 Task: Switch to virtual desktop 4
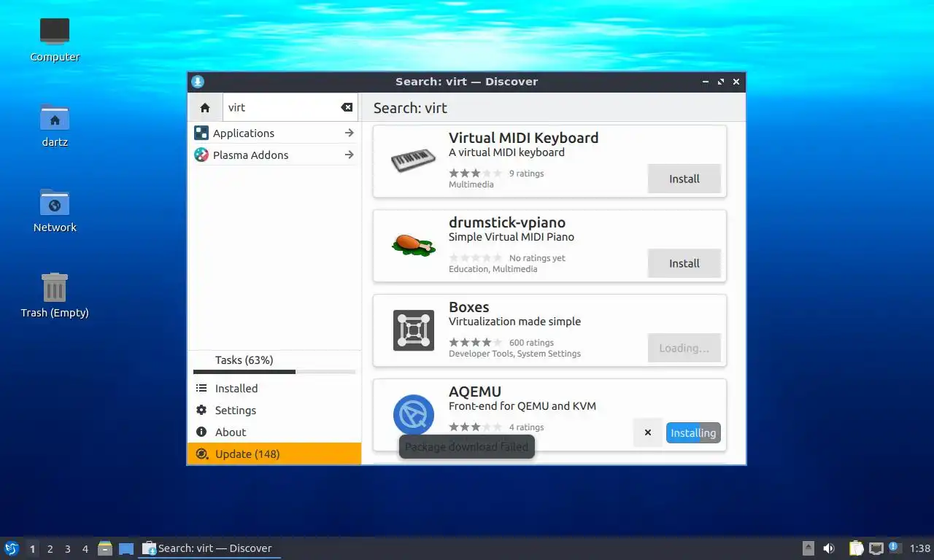click(x=85, y=549)
